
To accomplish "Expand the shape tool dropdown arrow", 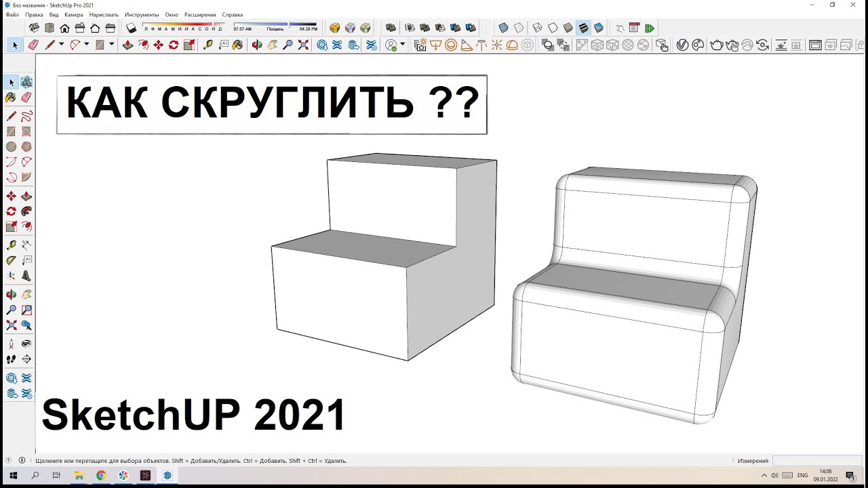I will click(x=111, y=45).
